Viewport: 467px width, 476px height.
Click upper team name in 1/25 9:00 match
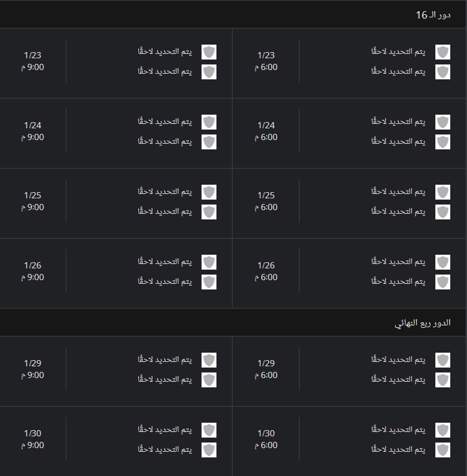165,192
